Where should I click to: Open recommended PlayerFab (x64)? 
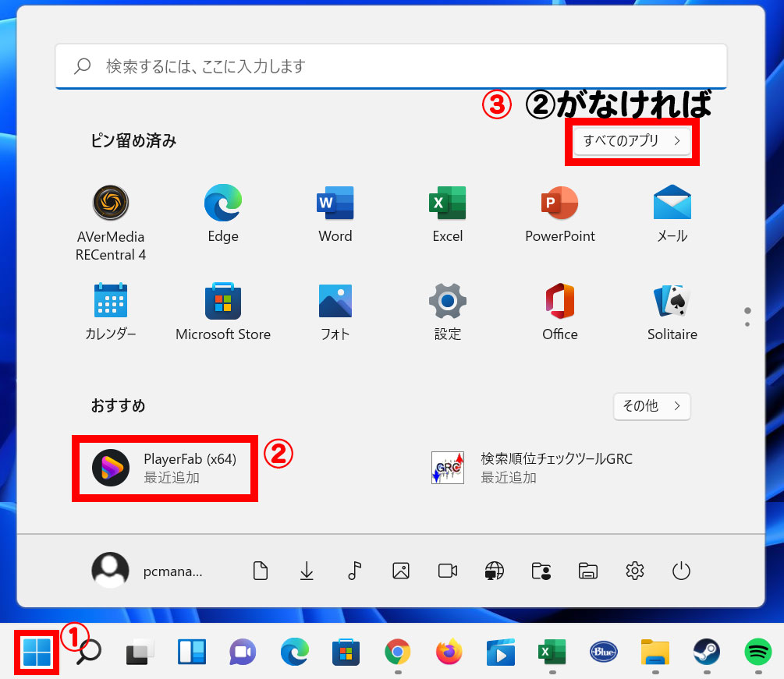click(165, 469)
